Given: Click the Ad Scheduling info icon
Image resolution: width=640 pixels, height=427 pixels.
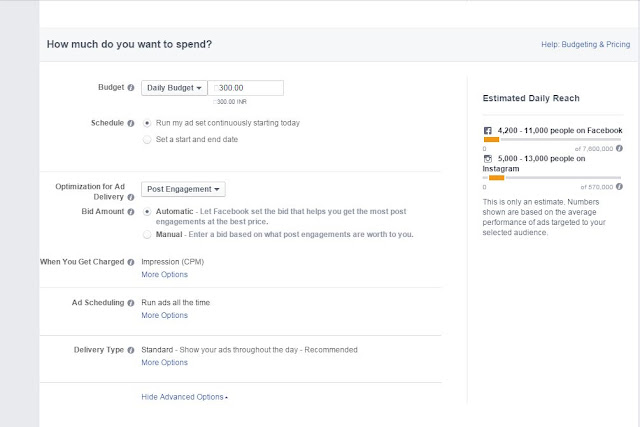Looking at the screenshot, I should click(131, 303).
